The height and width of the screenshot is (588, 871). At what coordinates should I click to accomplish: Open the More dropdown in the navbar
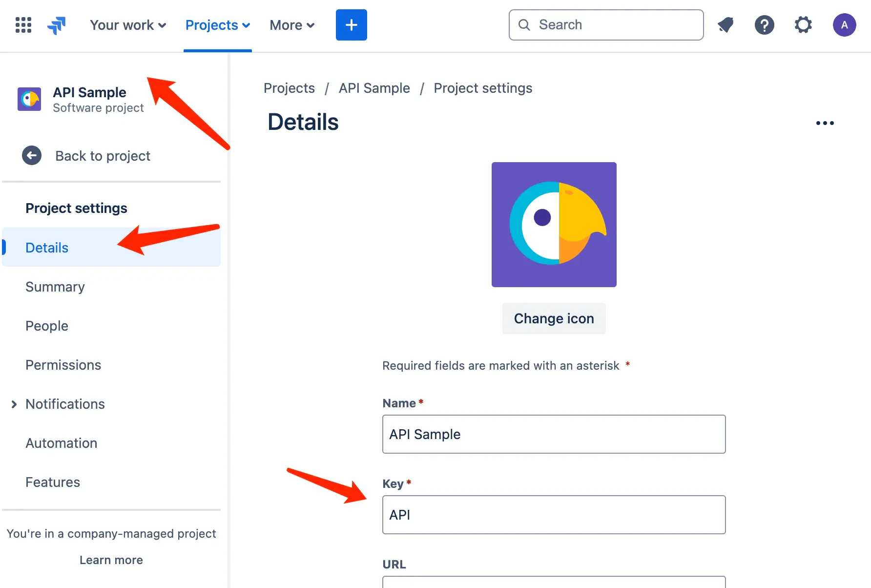click(291, 25)
